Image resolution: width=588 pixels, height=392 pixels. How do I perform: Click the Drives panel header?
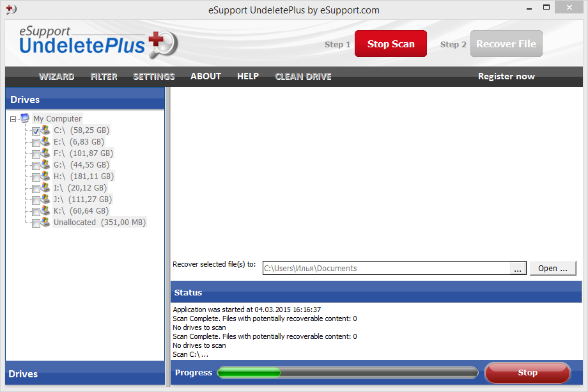85,99
